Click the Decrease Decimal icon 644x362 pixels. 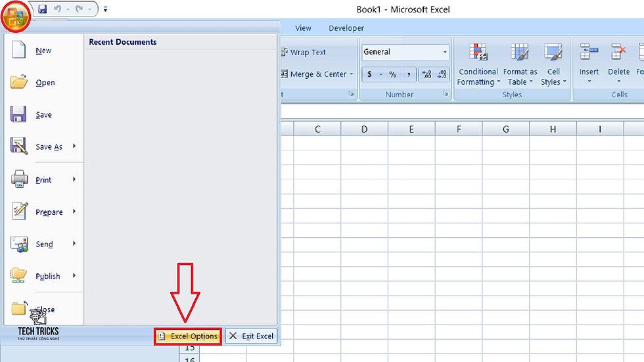(442, 74)
